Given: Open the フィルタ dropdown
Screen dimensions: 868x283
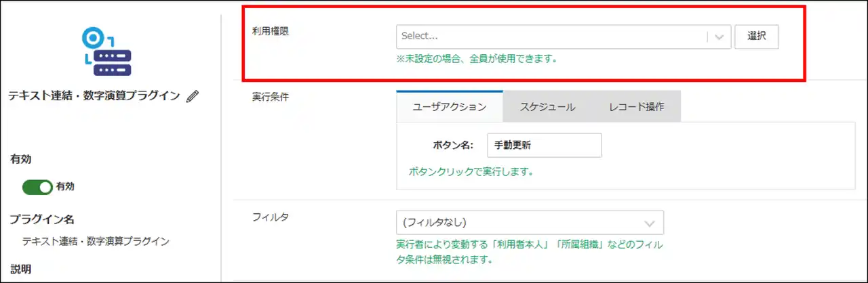Looking at the screenshot, I should 530,223.
